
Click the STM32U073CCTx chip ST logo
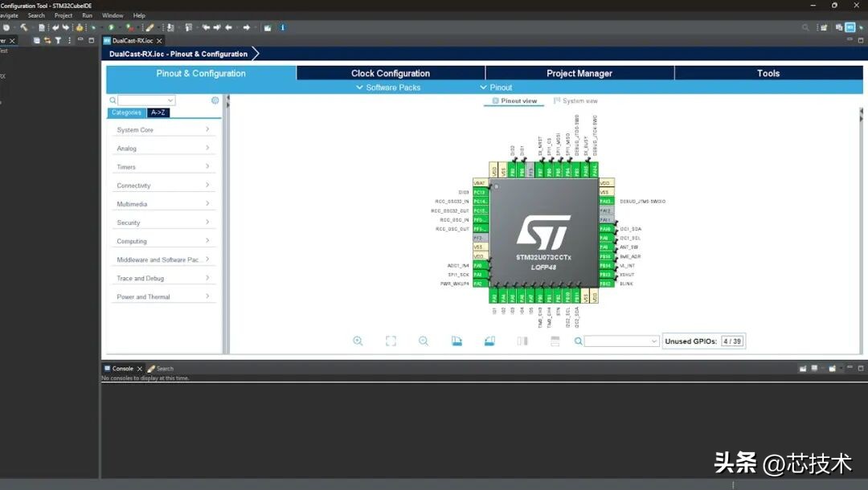(543, 233)
